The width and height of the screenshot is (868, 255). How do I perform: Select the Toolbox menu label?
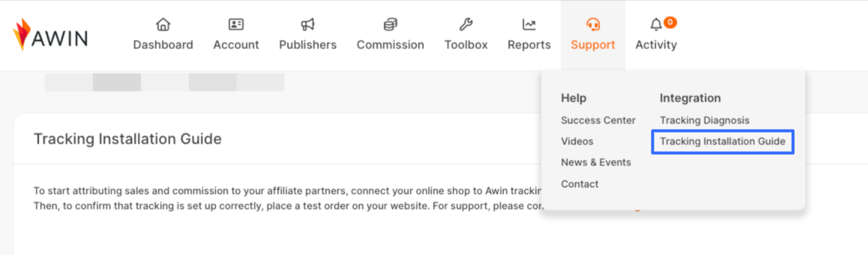(x=466, y=45)
